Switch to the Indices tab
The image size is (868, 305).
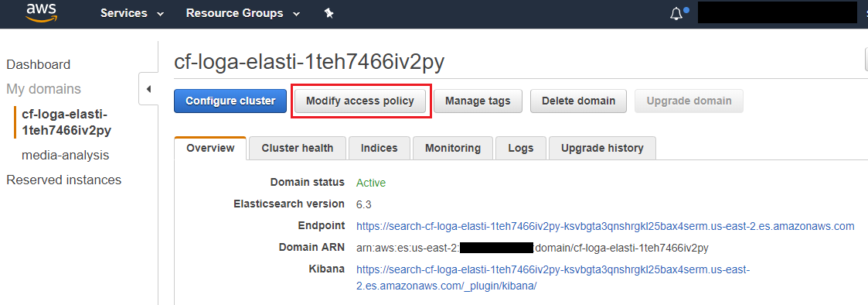(380, 148)
